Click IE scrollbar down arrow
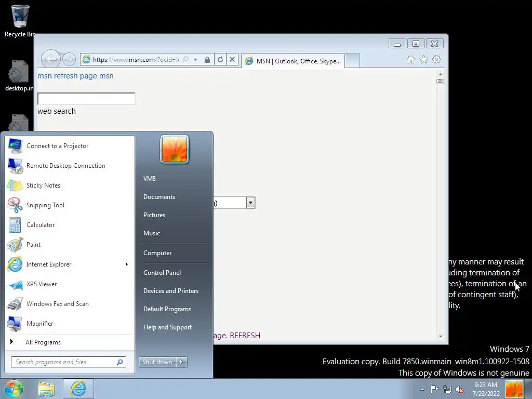Image resolution: width=532 pixels, height=399 pixels. click(441, 336)
